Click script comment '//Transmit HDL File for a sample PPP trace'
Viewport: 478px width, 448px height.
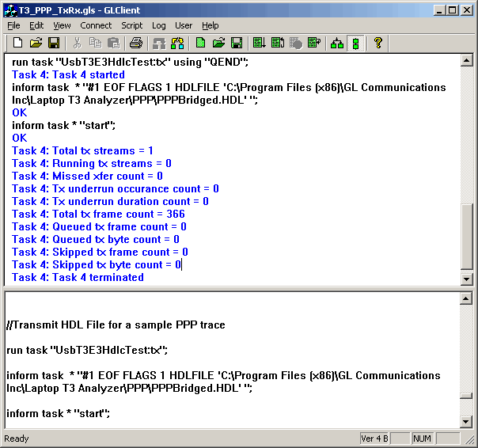tap(116, 325)
